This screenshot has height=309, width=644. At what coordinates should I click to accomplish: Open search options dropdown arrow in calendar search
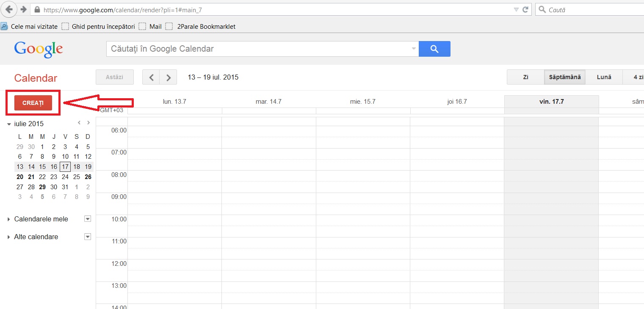click(x=414, y=49)
